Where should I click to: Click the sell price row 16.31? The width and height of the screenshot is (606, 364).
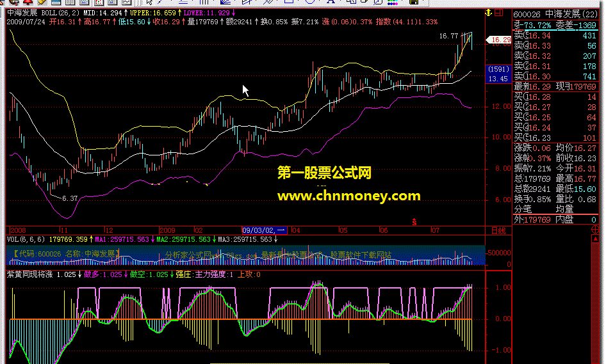[x=555, y=67]
